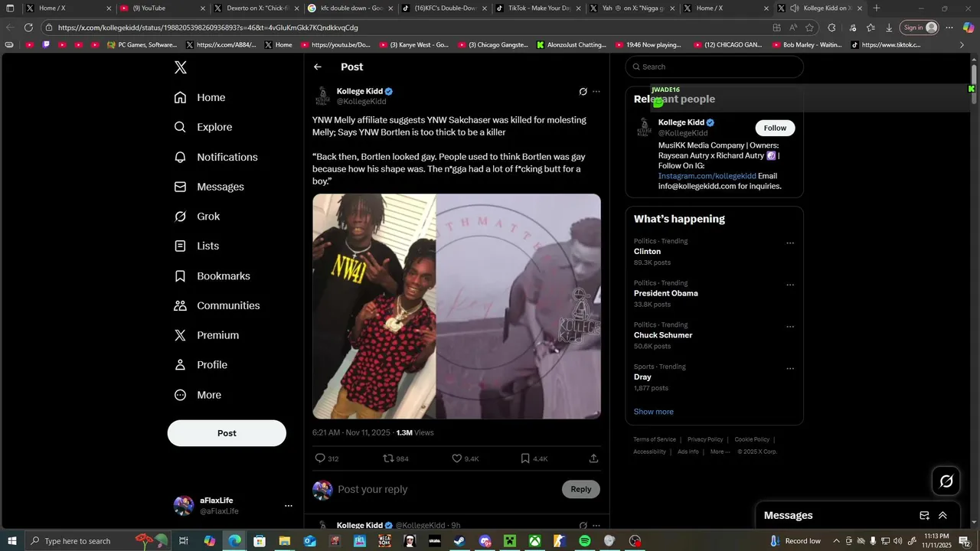980x551 pixels.
Task: Click the new message icon in Messages
Action: tap(924, 516)
